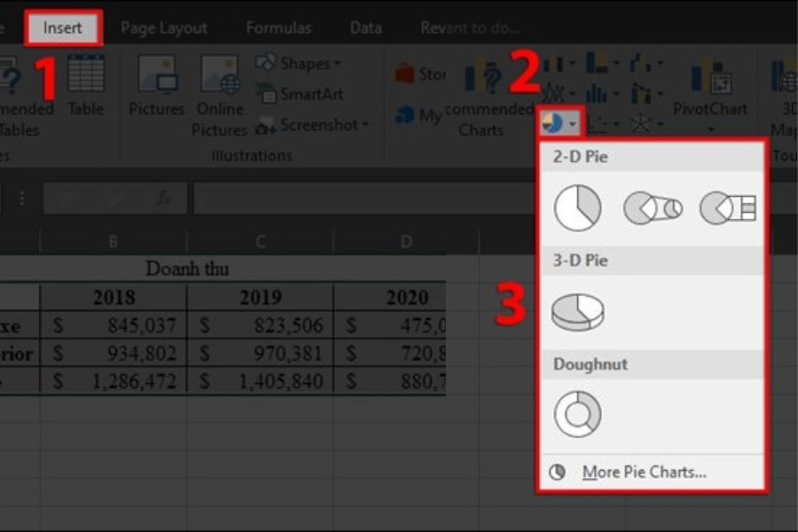Expand the Insert Pie Chart dropdown
Screen dimensions: 798x532
pyautogui.click(x=560, y=123)
